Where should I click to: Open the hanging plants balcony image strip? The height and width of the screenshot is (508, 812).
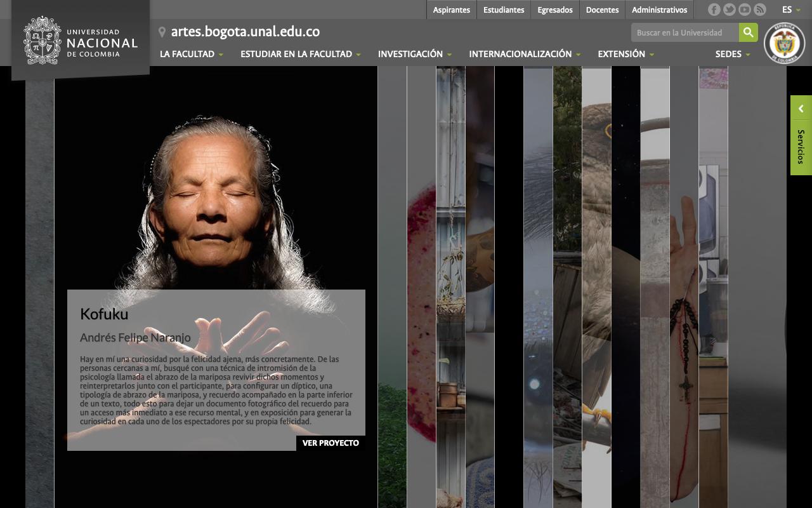450,287
